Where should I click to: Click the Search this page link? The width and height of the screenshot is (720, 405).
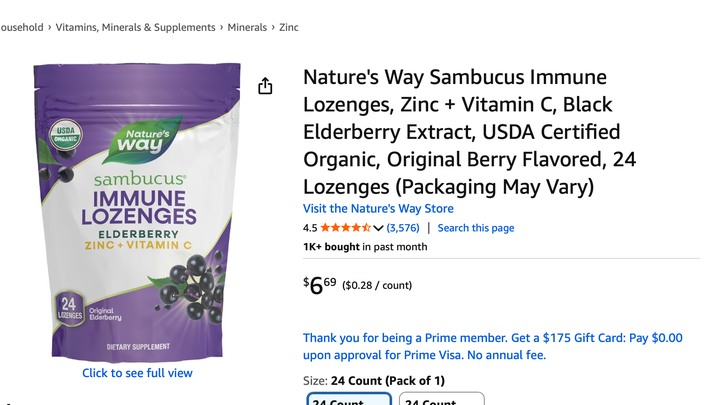[476, 228]
